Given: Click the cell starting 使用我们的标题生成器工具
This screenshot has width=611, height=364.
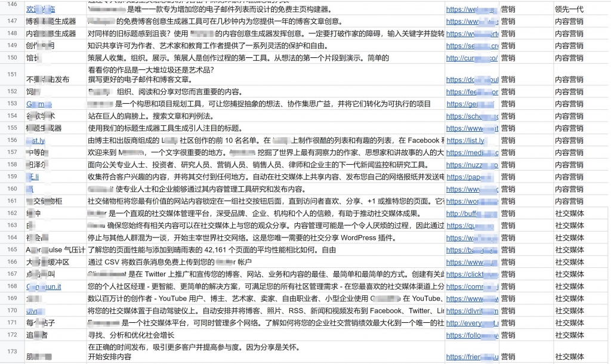Looking at the screenshot, I should tap(266, 128).
